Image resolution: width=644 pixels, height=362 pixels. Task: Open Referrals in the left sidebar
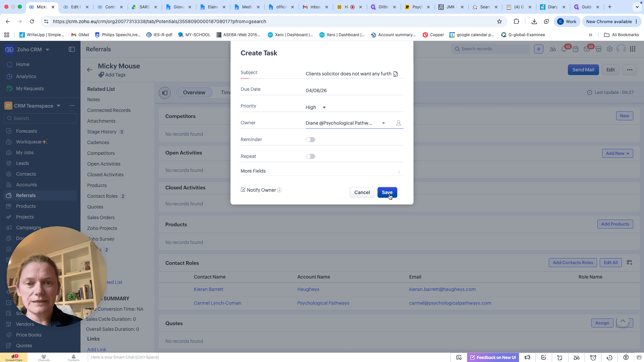click(x=40, y=195)
